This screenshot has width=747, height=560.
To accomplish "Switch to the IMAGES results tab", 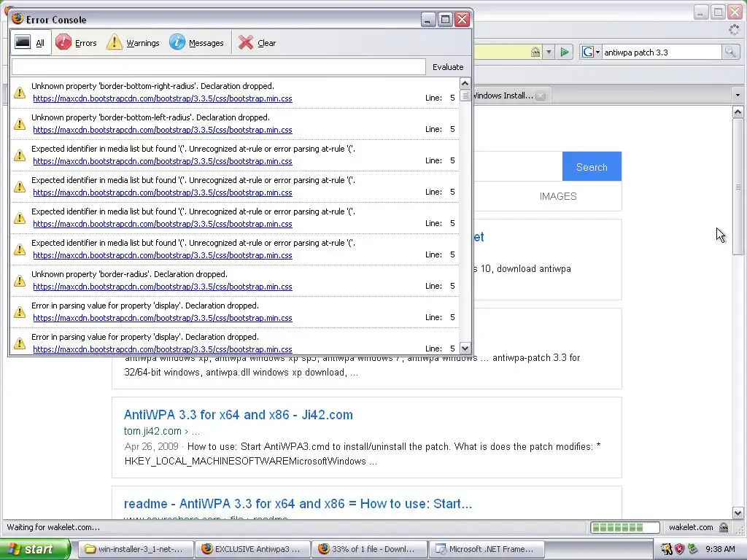I will [x=558, y=196].
